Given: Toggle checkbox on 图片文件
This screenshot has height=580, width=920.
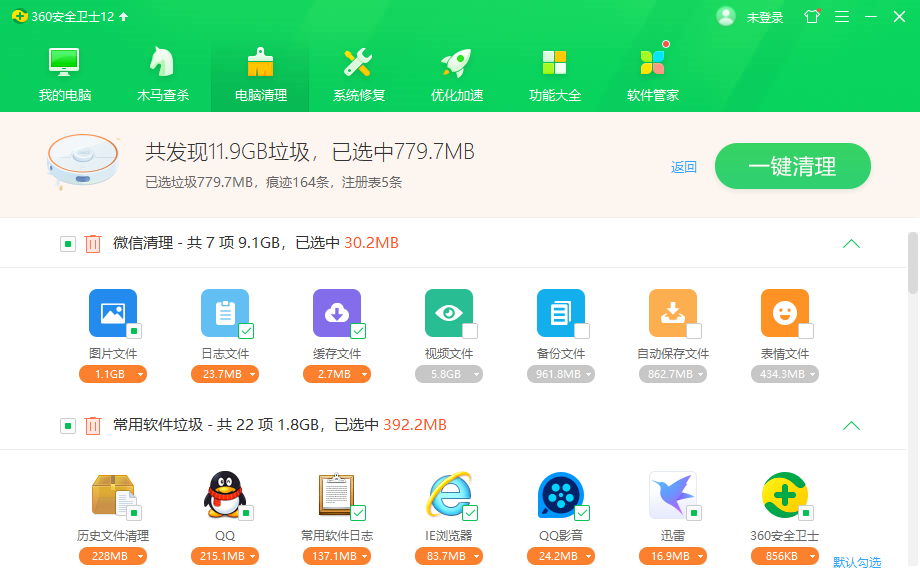Looking at the screenshot, I should pyautogui.click(x=134, y=331).
